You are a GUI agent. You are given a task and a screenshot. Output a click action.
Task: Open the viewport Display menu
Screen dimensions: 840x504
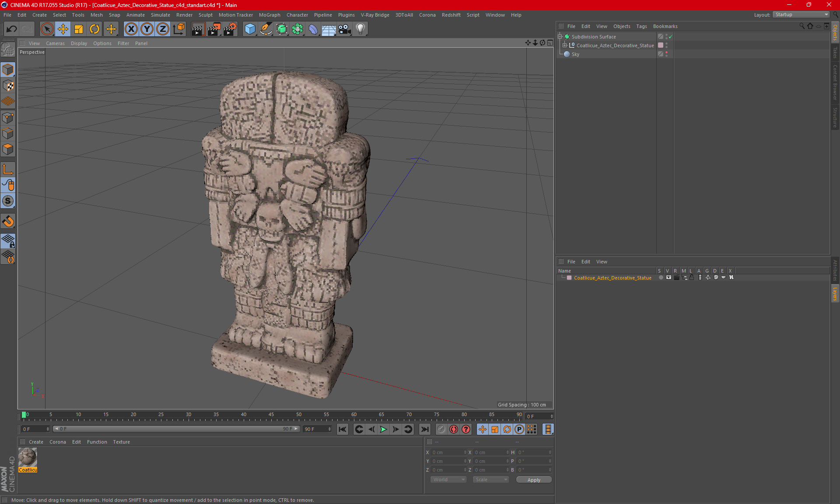coord(79,43)
